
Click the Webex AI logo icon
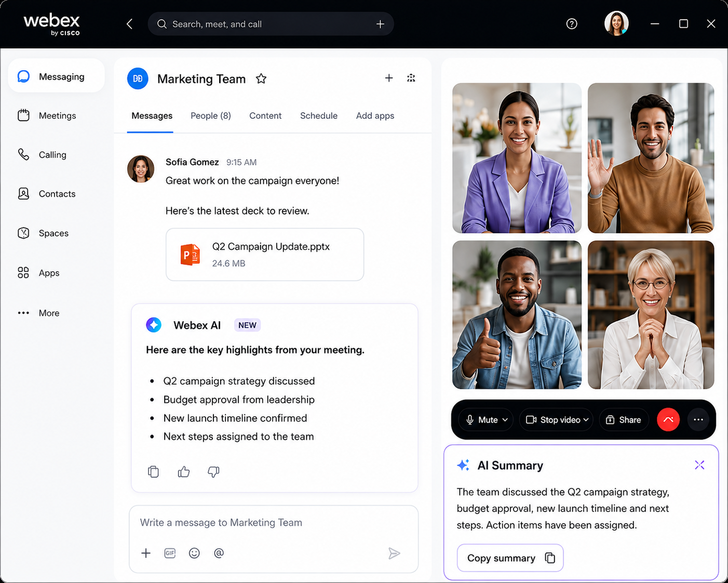tap(154, 325)
